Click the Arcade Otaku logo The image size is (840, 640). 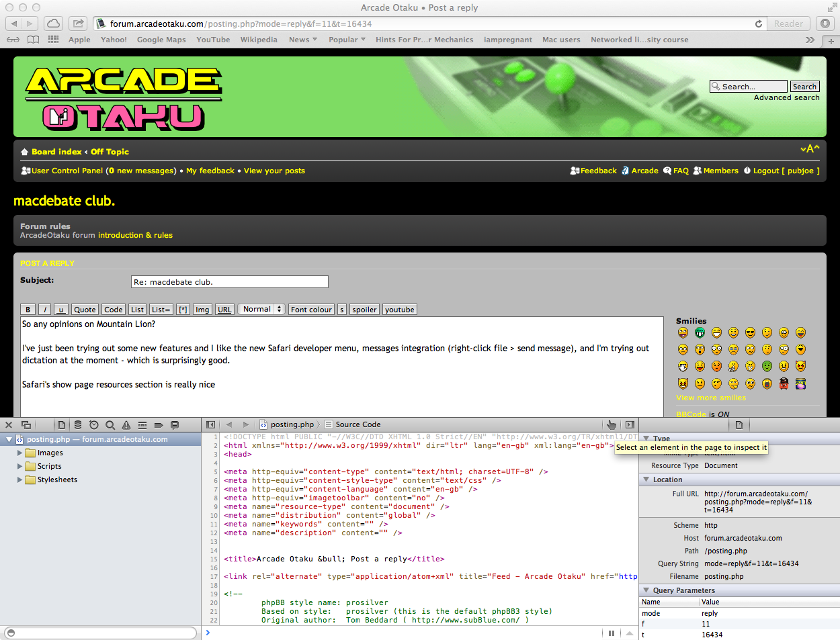(124, 98)
